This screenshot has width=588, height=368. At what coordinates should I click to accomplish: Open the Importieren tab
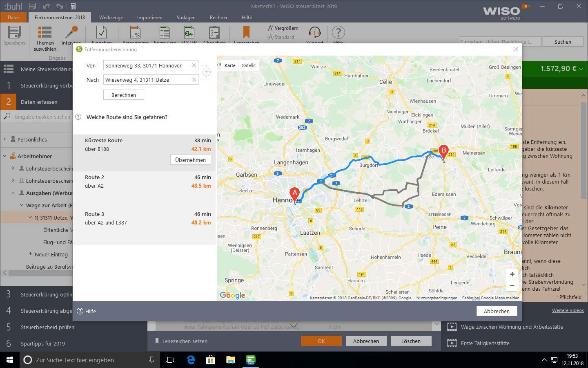click(150, 18)
